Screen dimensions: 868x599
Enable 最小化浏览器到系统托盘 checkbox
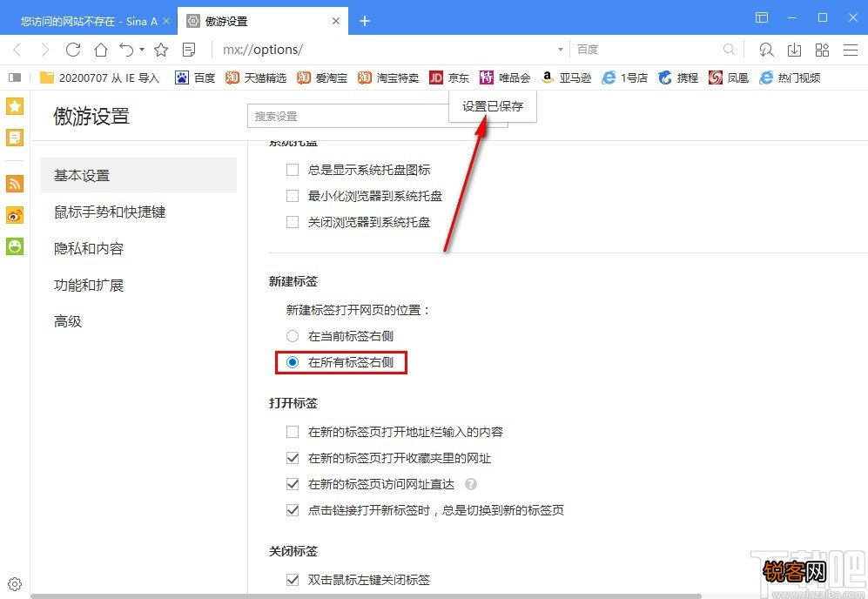pyautogui.click(x=293, y=196)
